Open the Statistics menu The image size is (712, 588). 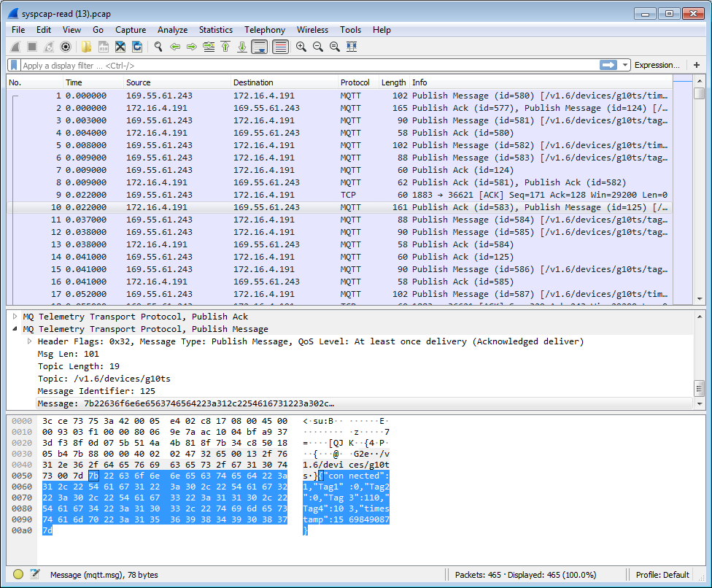coord(216,30)
